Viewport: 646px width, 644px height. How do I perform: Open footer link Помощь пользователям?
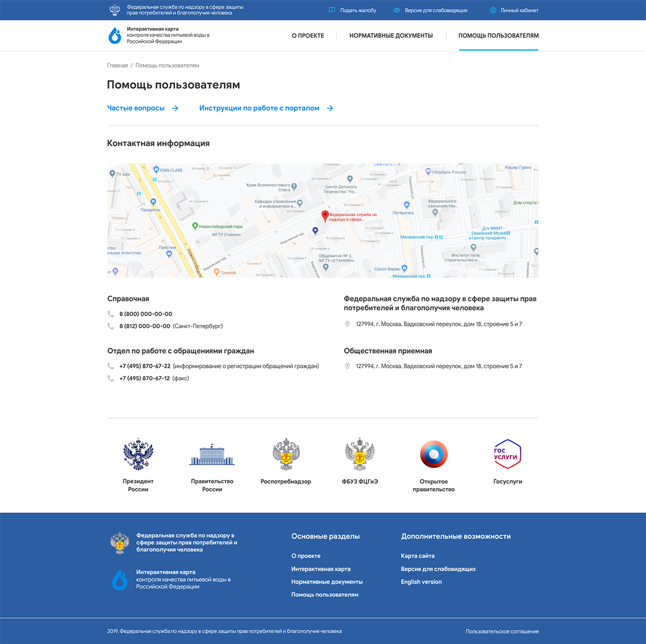(x=325, y=595)
